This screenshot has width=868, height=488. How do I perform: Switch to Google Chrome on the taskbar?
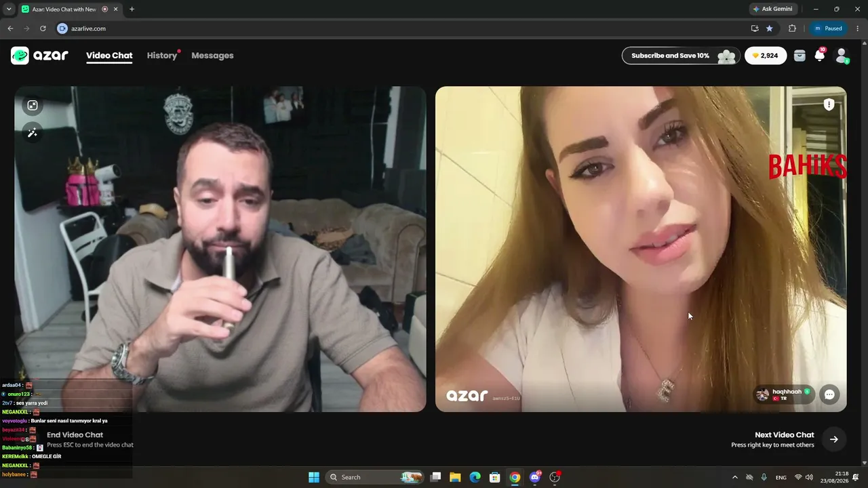pyautogui.click(x=515, y=477)
